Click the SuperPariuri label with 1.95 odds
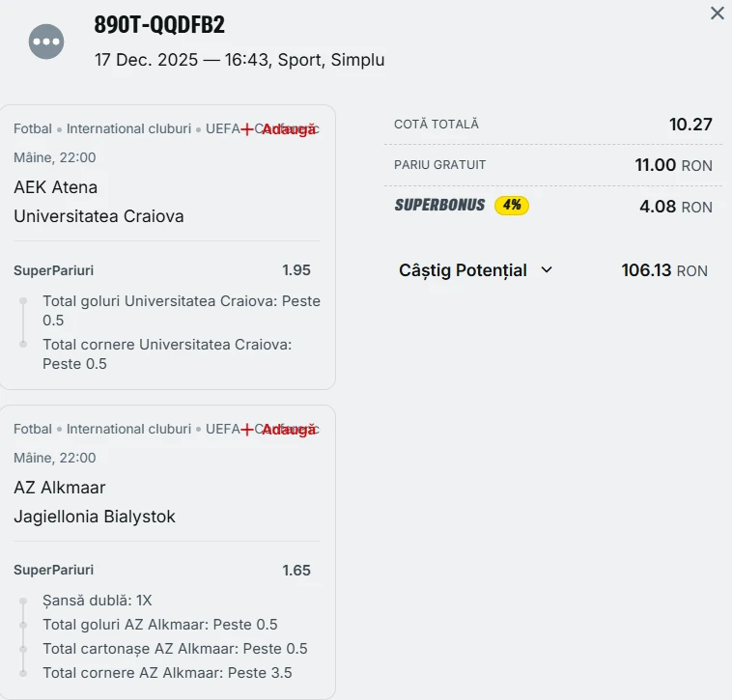The image size is (732, 700). (54, 270)
